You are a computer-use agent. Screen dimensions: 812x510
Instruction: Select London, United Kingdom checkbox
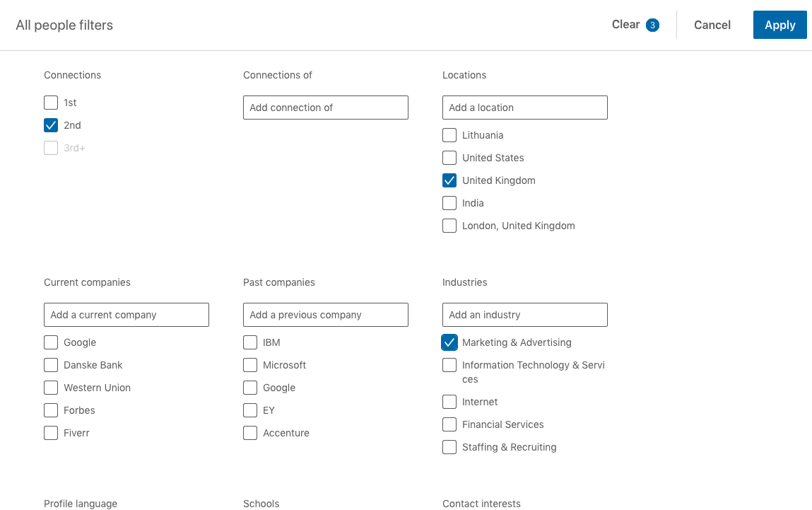[449, 226]
